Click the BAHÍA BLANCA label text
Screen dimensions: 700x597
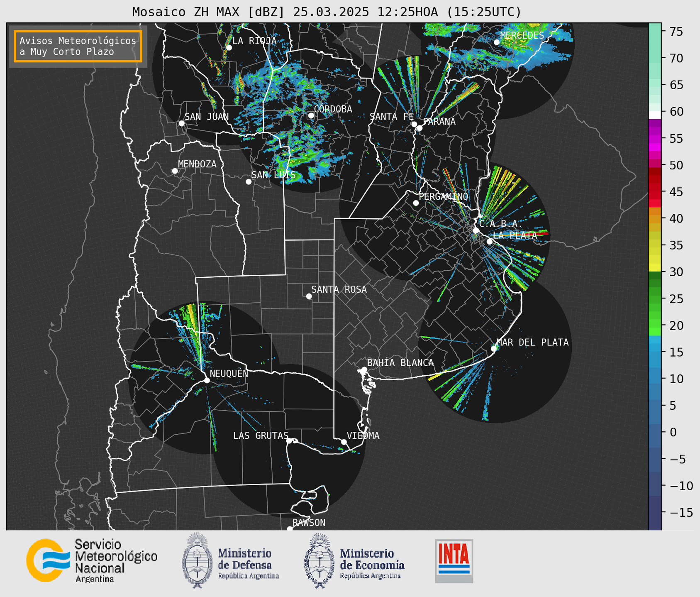click(400, 363)
